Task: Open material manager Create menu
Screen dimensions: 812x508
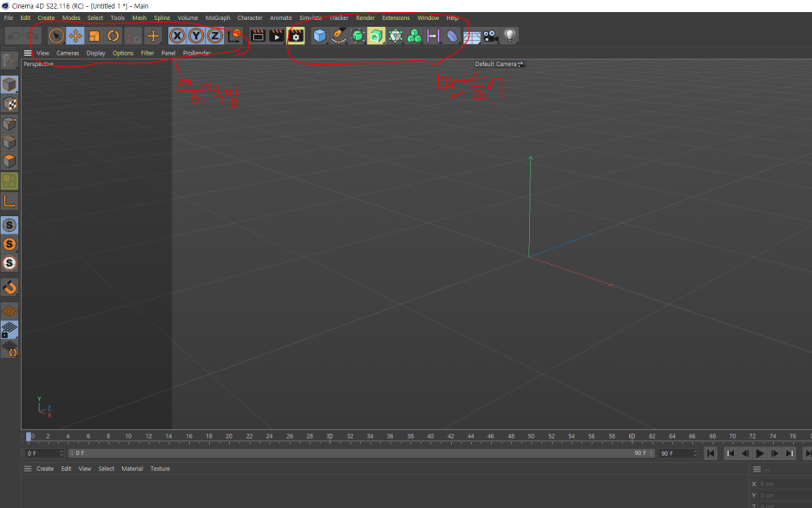Action: (x=45, y=469)
